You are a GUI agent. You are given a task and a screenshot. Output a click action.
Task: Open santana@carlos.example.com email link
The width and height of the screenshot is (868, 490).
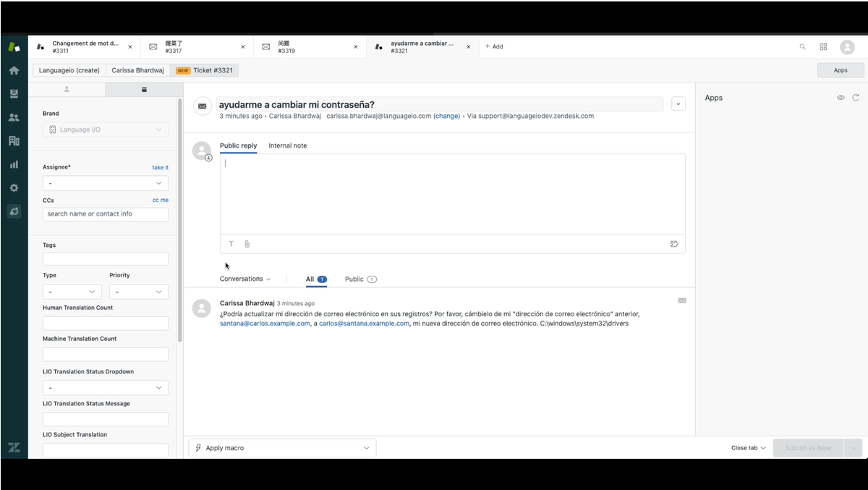[x=265, y=324]
